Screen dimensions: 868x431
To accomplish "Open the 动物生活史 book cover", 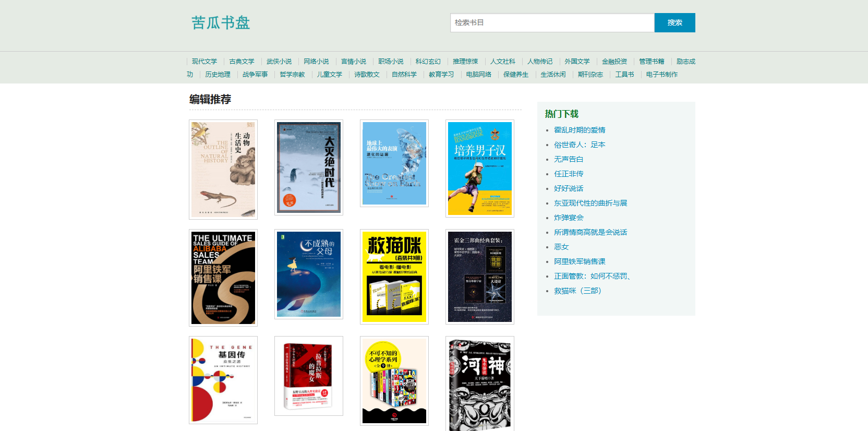I will (x=223, y=170).
